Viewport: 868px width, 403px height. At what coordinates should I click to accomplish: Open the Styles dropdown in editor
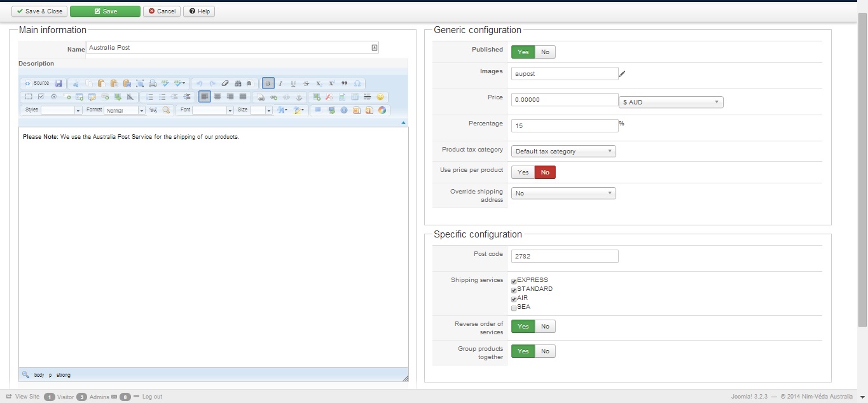tap(61, 110)
